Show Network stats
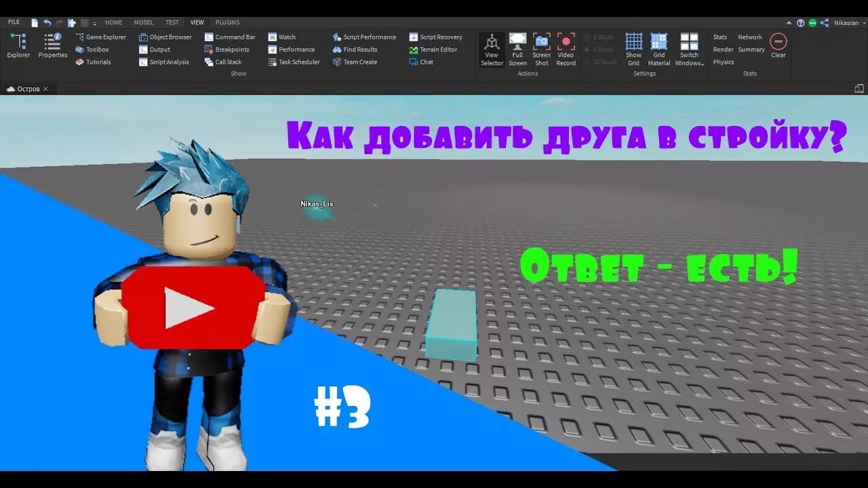Image resolution: width=868 pixels, height=488 pixels. (750, 37)
